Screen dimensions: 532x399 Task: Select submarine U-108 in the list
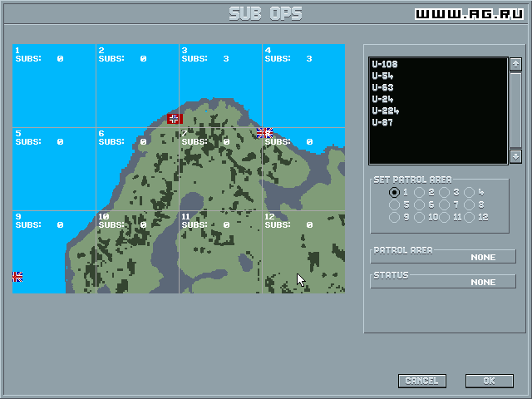(384, 64)
